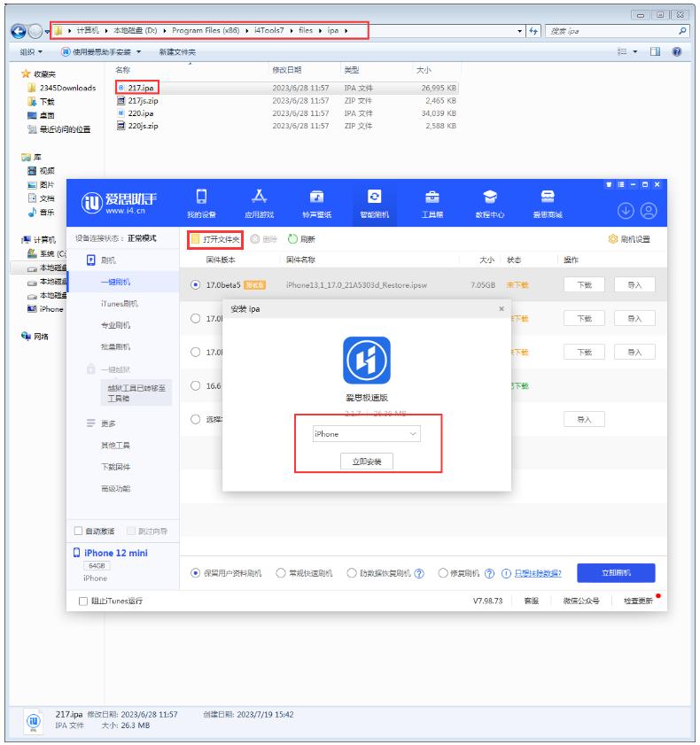Open 组织 menu in Explorer

[31, 51]
